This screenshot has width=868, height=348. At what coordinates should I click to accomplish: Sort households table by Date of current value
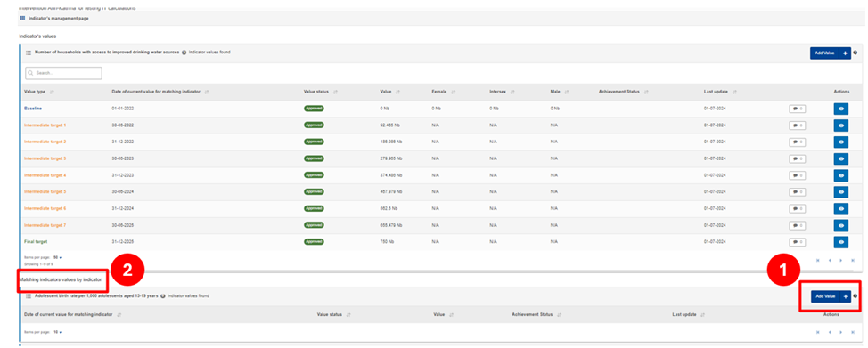coord(207,92)
